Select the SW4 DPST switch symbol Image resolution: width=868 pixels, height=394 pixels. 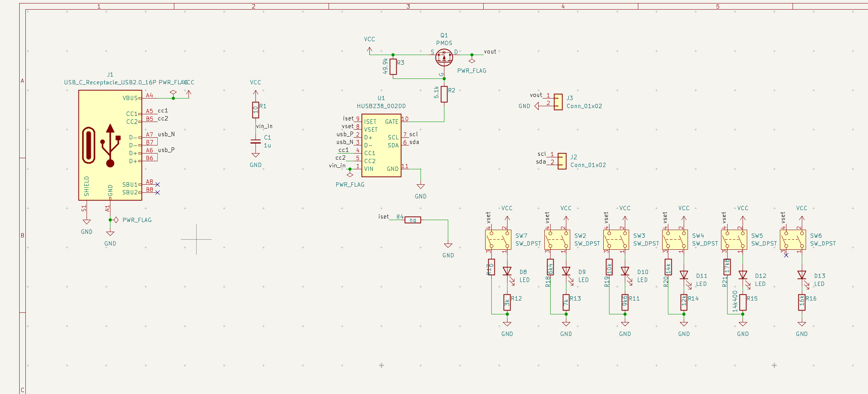tap(675, 240)
